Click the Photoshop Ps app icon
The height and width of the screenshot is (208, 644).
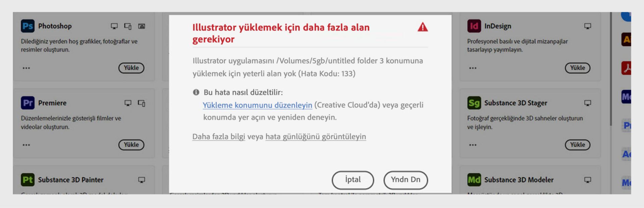(28, 26)
